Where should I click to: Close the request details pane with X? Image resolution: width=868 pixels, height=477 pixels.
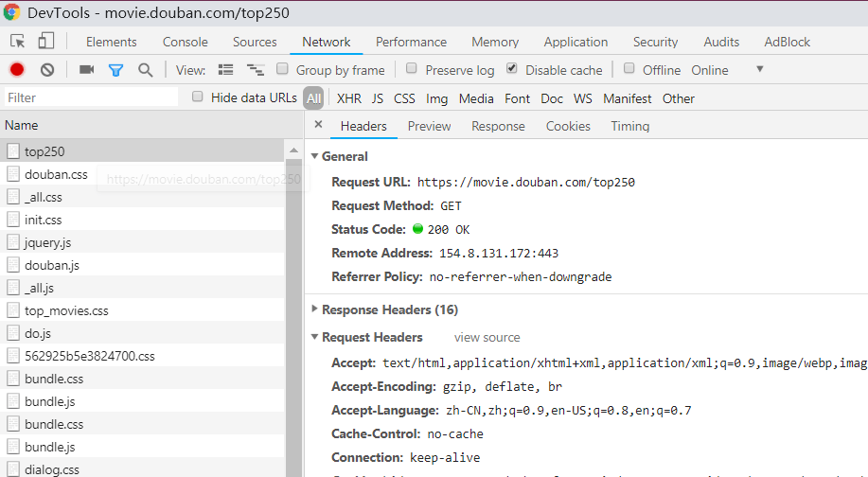pos(318,125)
